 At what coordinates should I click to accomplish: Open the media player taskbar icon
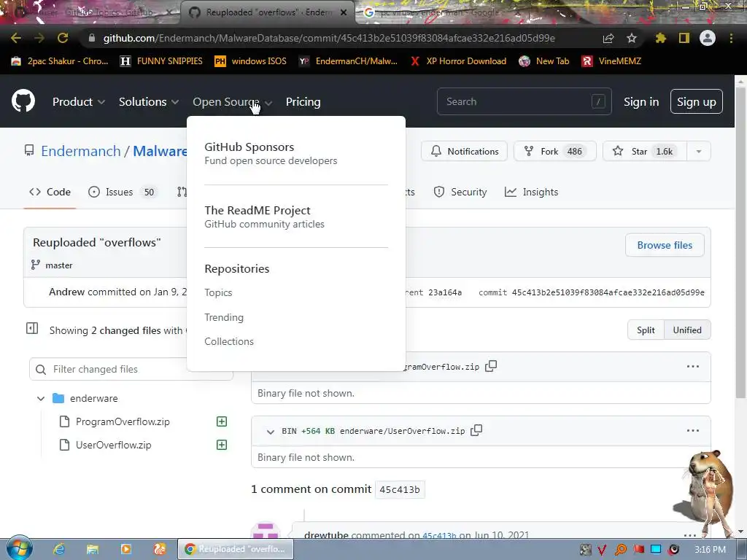[126, 549]
